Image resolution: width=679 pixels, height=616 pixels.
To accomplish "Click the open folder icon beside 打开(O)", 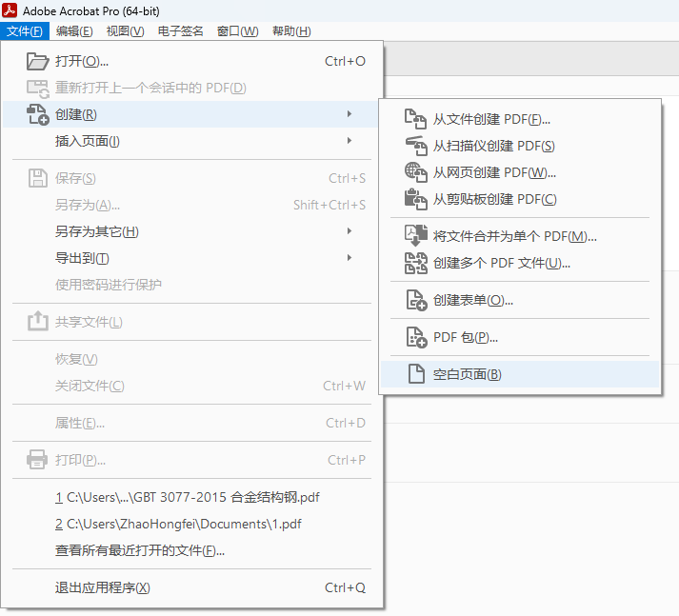I will [37, 62].
